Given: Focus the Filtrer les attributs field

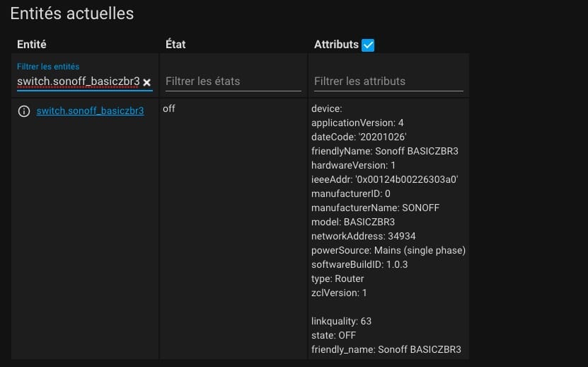Looking at the screenshot, I should click(x=388, y=81).
